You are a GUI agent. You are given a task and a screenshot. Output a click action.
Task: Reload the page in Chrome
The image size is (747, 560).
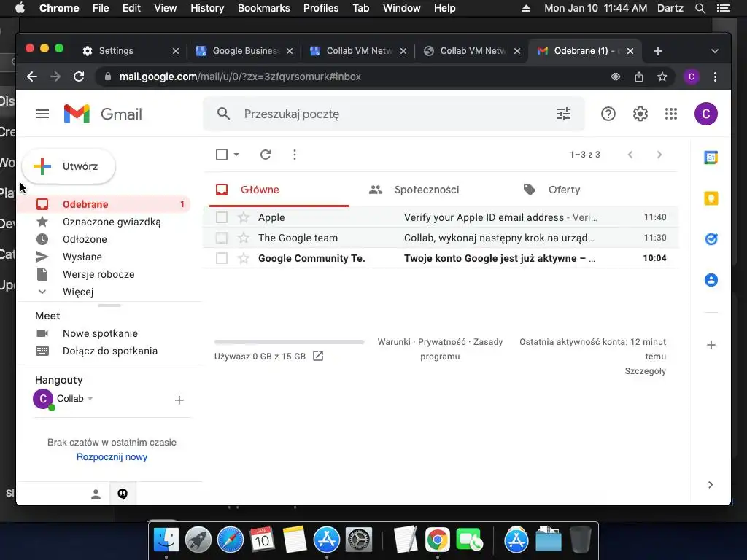click(79, 77)
